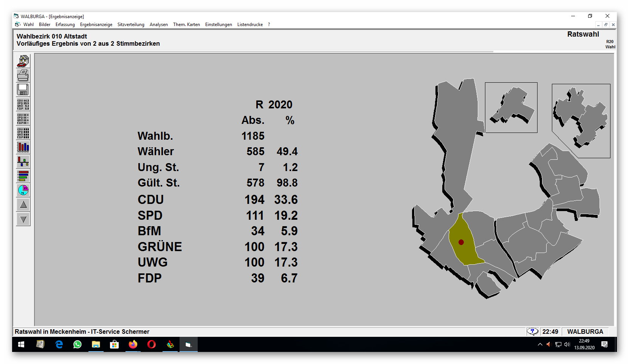Click the CDU row label
This screenshot has width=629, height=364.
pos(150,199)
